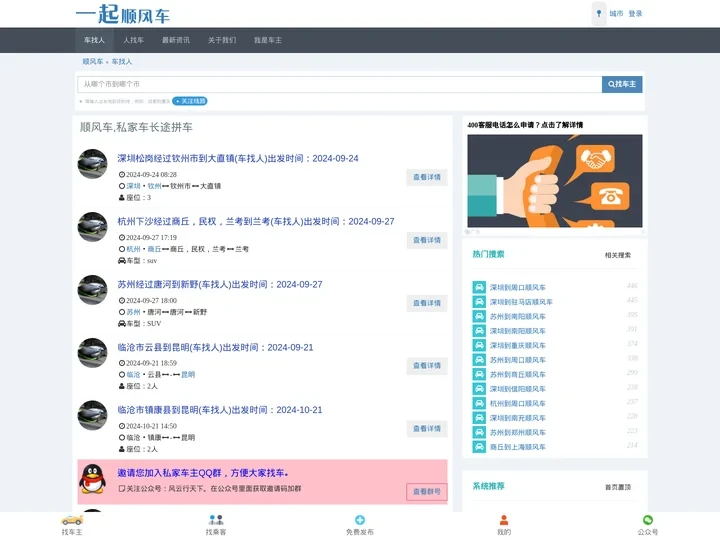The width and height of the screenshot is (720, 540).
Task: Click car icon beside 苏州到郑州顺风车
Action: click(479, 433)
